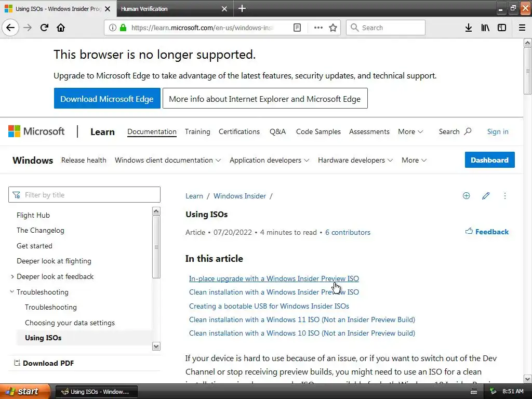Reload the current page
Screen dimensions: 532x399
44,28
